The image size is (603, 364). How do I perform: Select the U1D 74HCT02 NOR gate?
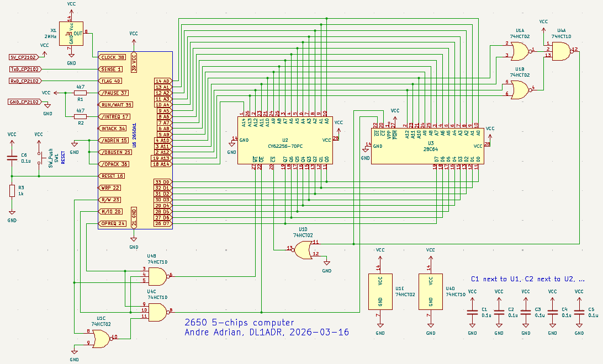[303, 249]
